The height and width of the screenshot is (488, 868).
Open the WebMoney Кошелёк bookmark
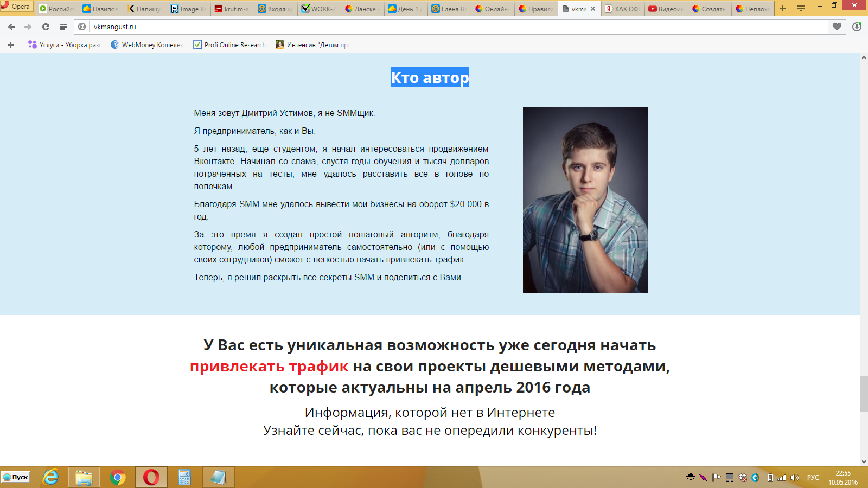coord(147,45)
